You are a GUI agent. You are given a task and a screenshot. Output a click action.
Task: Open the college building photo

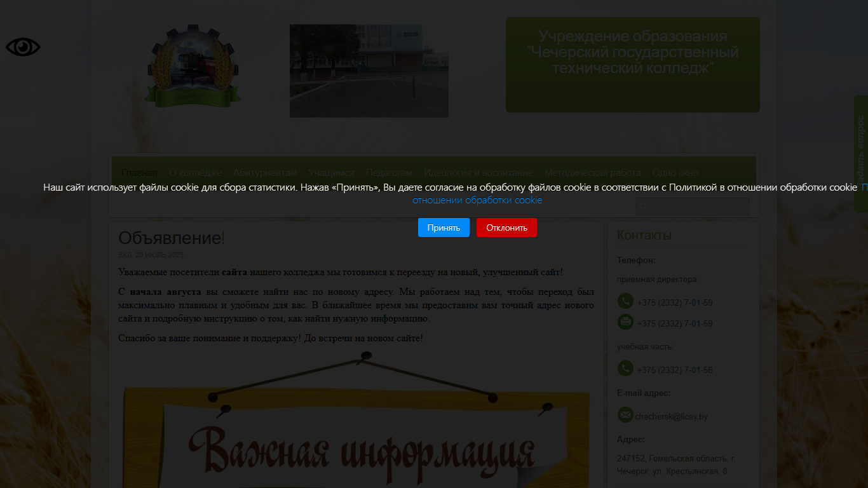point(369,71)
